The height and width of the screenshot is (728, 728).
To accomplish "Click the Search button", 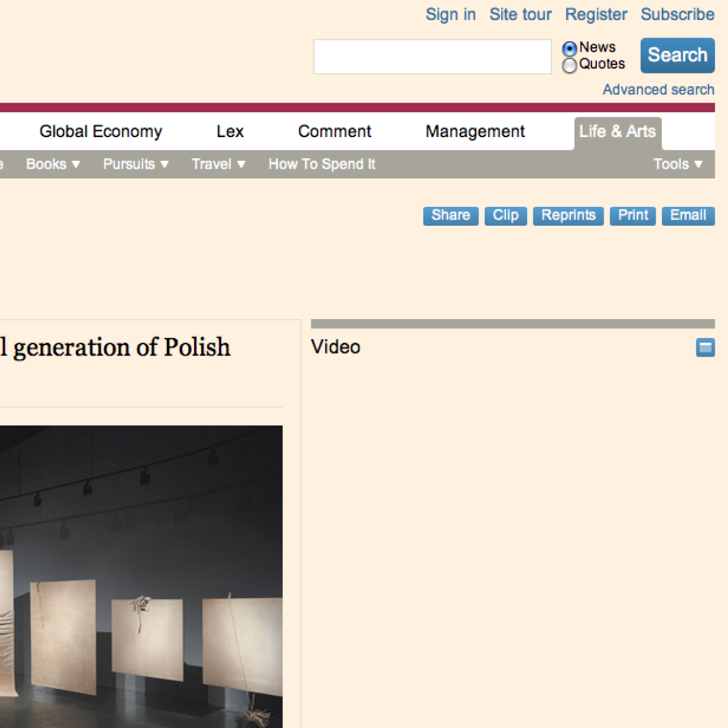I will point(678,55).
